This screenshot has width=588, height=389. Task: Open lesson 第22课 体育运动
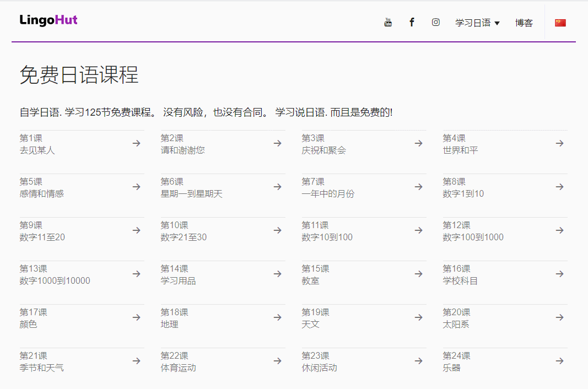176,361
